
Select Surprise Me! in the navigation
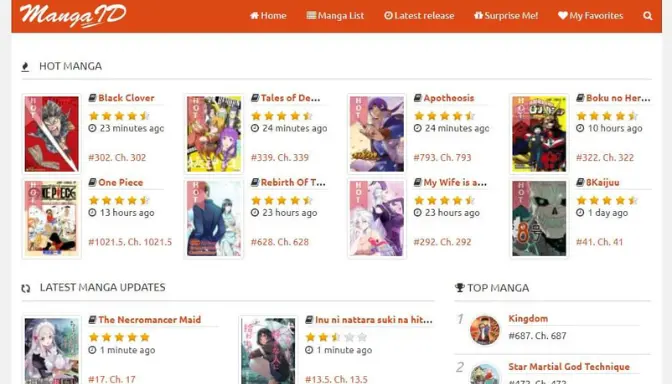pos(506,16)
